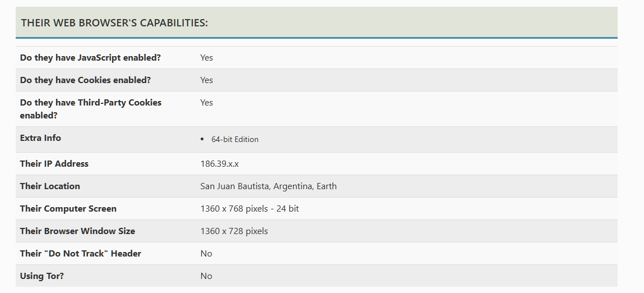The image size is (644, 293).
Task: Click the "Extra Info" row label
Action: tap(40, 138)
